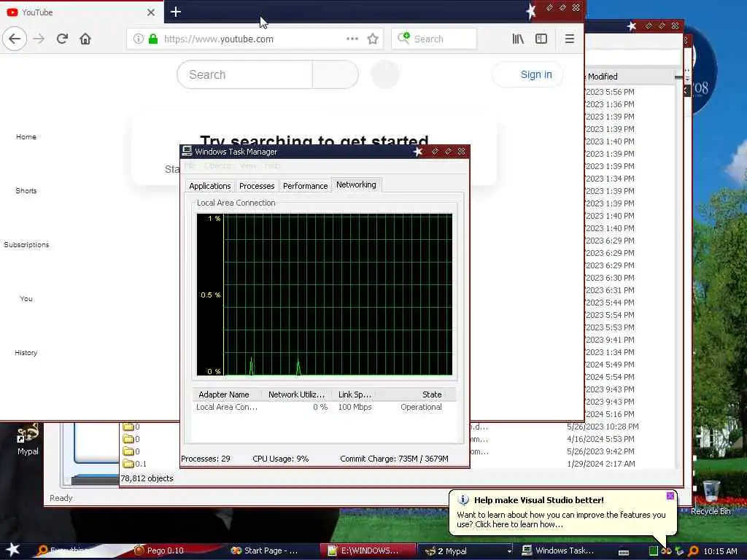Click the 100 Mbps link speed value
Screen dimensions: 747x560
click(355, 407)
